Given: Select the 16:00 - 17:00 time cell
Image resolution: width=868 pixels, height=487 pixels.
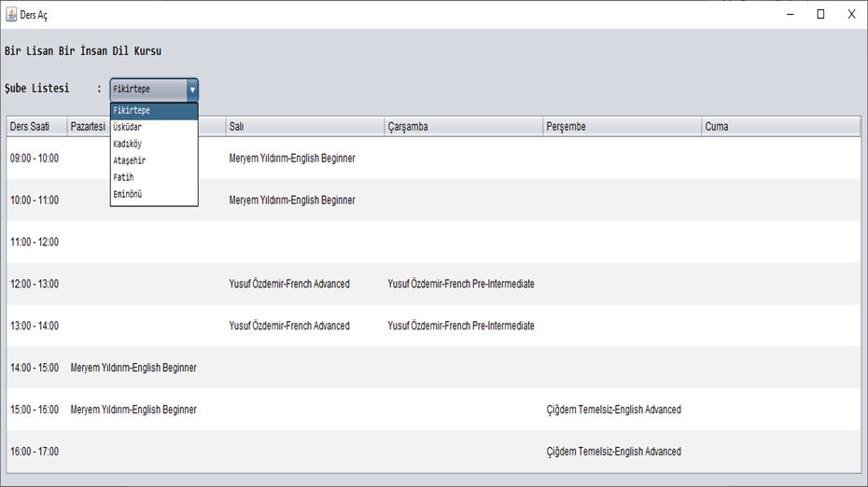Looking at the screenshot, I should 36,452.
